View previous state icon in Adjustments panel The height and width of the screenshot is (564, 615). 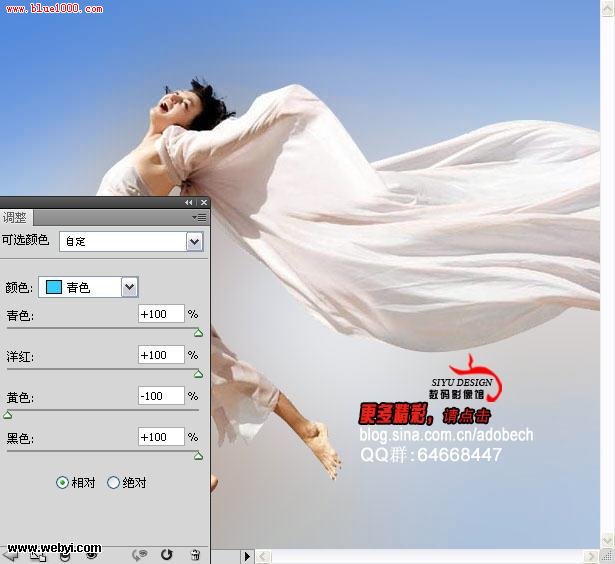(x=140, y=555)
